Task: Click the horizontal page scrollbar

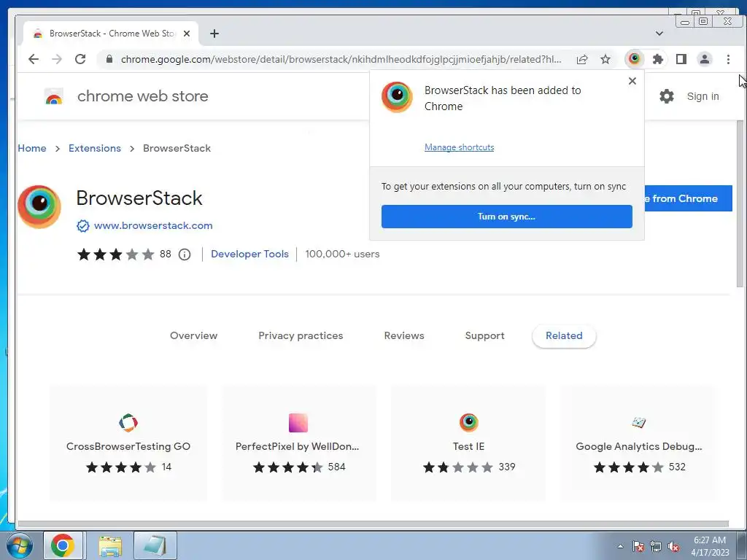Action: (373, 524)
